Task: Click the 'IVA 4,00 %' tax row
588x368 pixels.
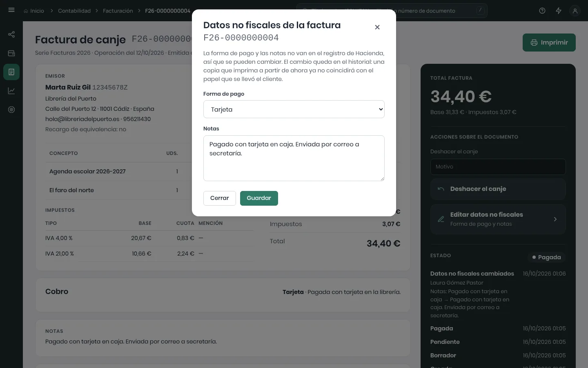Action: point(149,238)
